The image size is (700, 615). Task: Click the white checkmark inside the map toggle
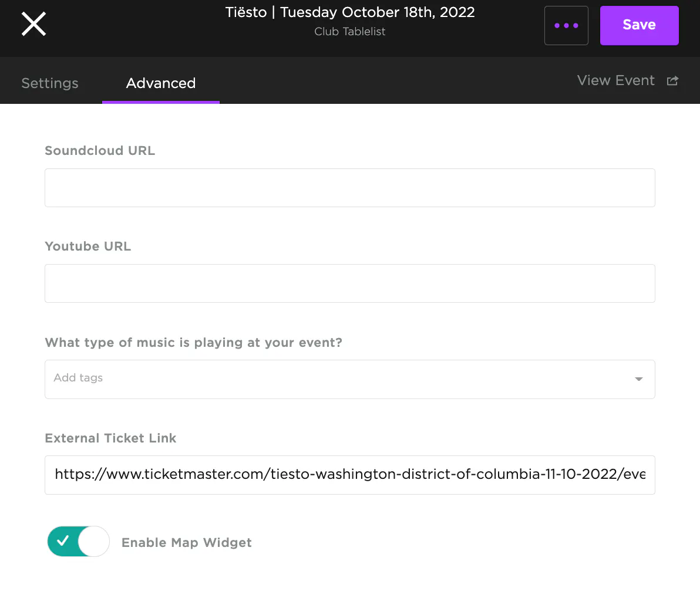point(63,541)
